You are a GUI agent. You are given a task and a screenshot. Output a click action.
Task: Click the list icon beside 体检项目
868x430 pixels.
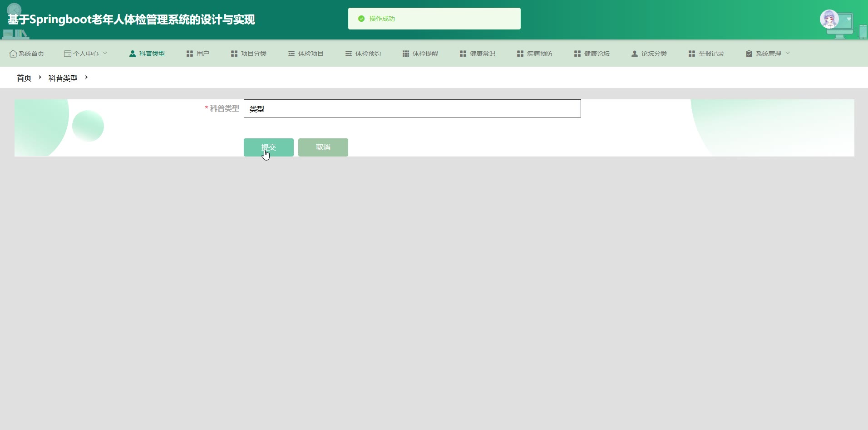tap(291, 54)
